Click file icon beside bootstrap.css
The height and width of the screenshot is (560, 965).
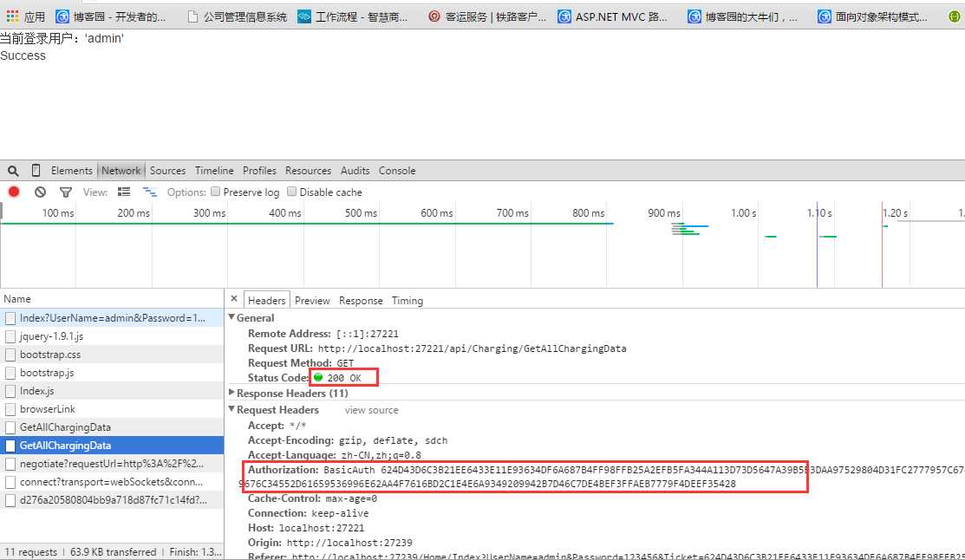(10, 355)
